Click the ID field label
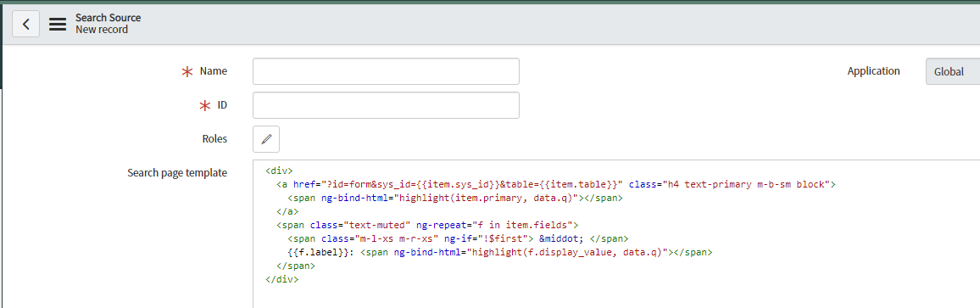980x308 pixels. click(222, 105)
